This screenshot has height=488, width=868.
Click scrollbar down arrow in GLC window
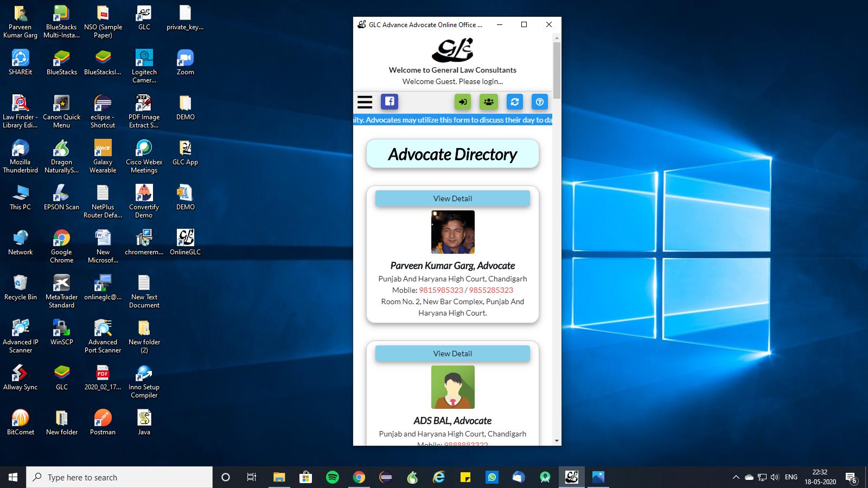pyautogui.click(x=557, y=441)
